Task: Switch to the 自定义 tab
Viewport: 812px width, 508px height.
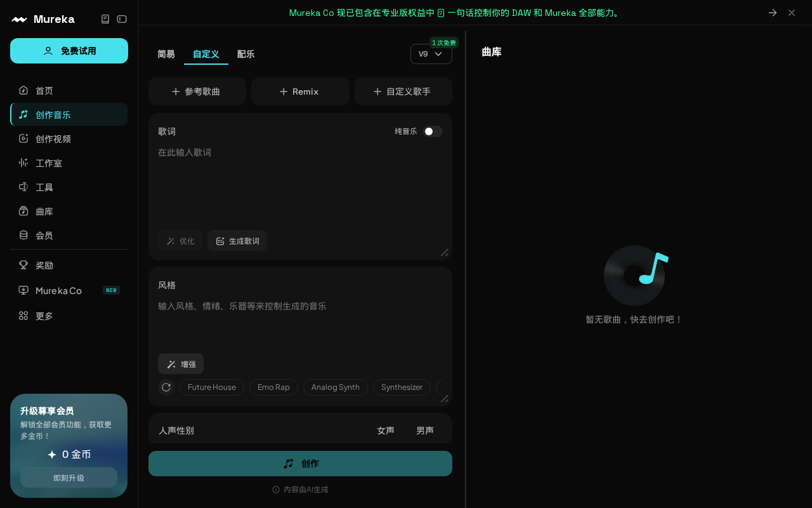Action: 206,54
